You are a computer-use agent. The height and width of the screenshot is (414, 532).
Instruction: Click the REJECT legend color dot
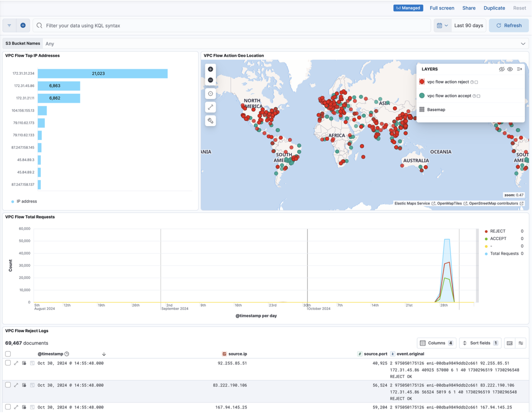[486, 231]
